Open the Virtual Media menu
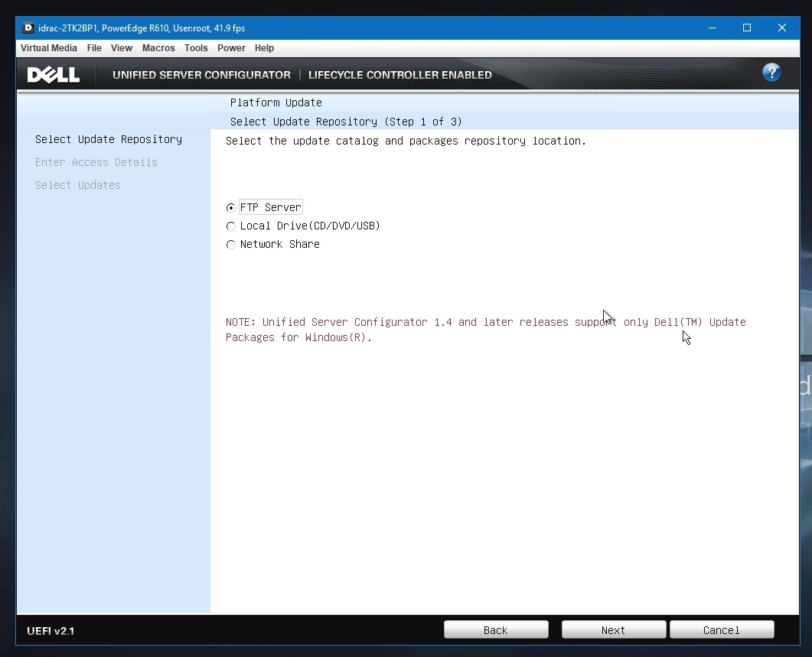 click(49, 48)
